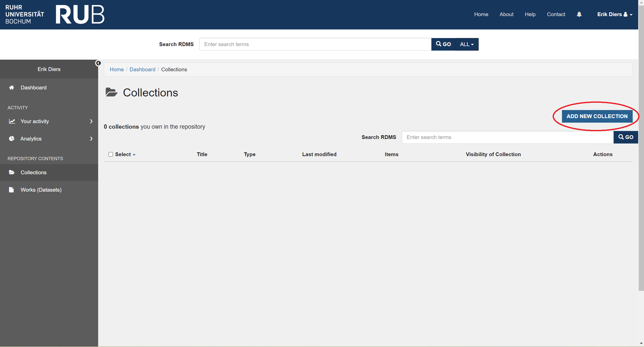Click the Your Activity graph icon
This screenshot has height=347, width=644.
click(x=12, y=121)
